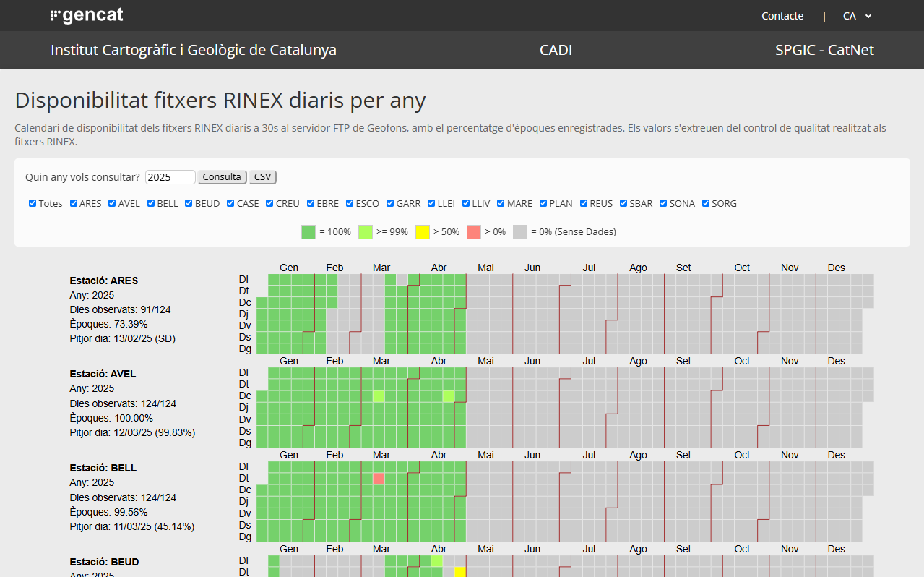The width and height of the screenshot is (924, 577).
Task: Click the red day cell in BELL calendar
Action: coord(379,478)
